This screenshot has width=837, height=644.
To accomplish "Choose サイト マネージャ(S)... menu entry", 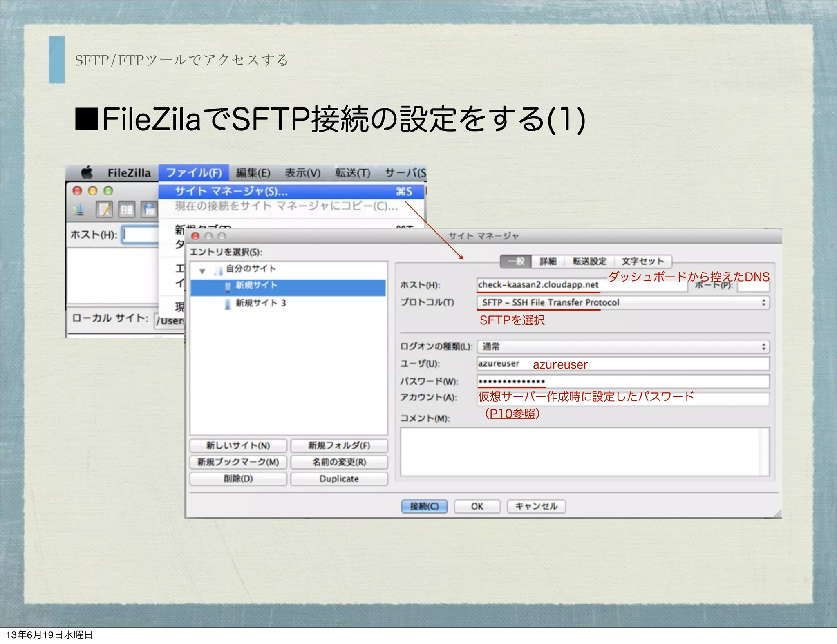I will 291,191.
